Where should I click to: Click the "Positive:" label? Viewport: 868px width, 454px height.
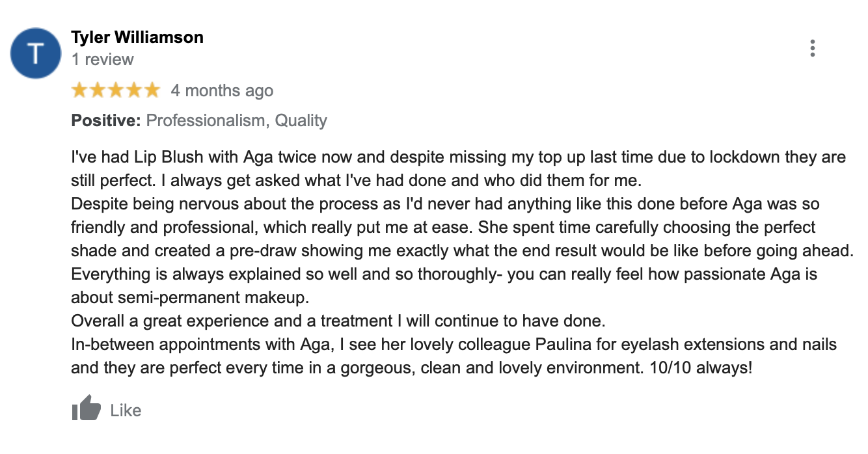pos(106,121)
